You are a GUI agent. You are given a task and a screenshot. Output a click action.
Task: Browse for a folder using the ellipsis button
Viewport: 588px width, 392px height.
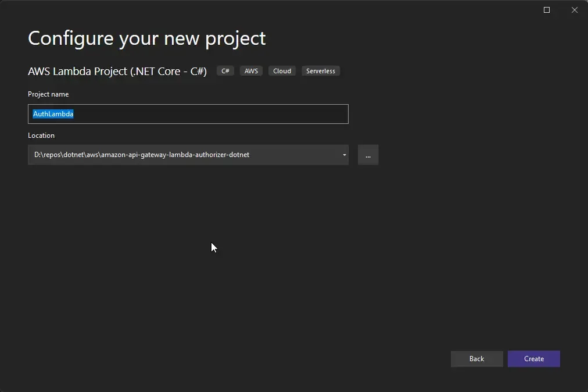tap(368, 155)
